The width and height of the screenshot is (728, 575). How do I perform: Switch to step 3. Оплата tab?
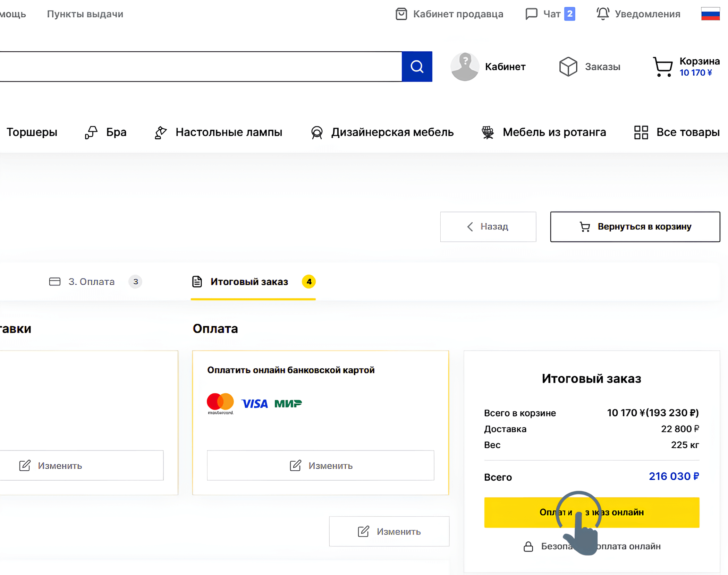[x=92, y=282]
